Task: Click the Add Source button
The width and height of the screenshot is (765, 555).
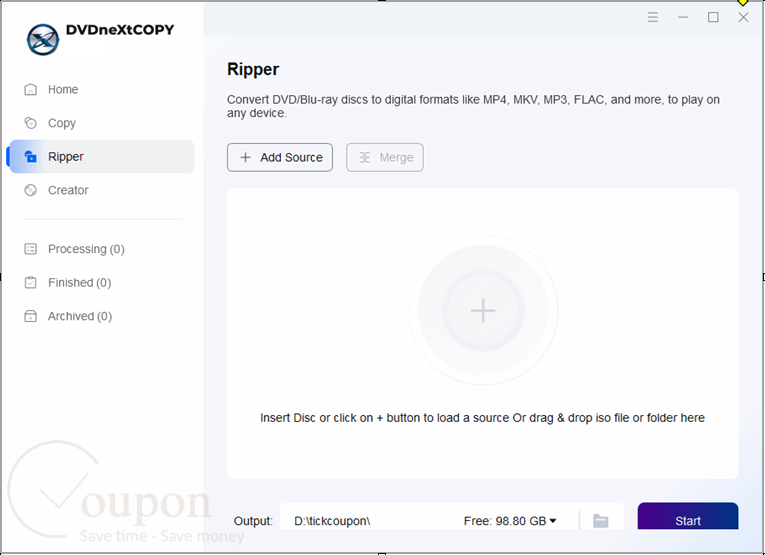Action: tap(280, 158)
